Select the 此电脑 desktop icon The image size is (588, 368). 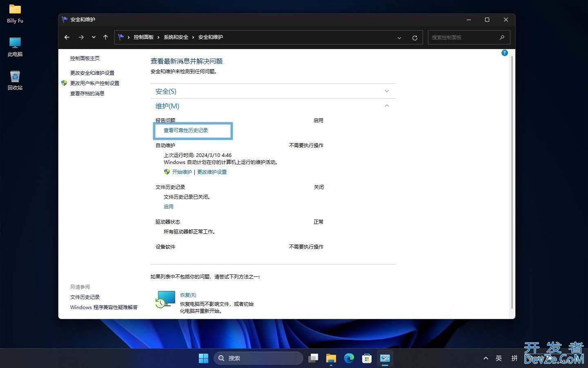15,47
